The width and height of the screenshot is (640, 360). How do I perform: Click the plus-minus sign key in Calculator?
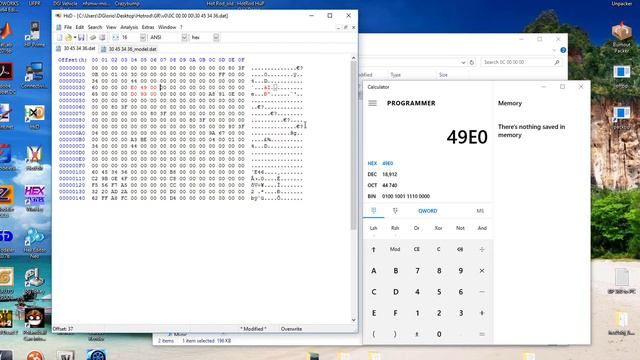point(417,334)
